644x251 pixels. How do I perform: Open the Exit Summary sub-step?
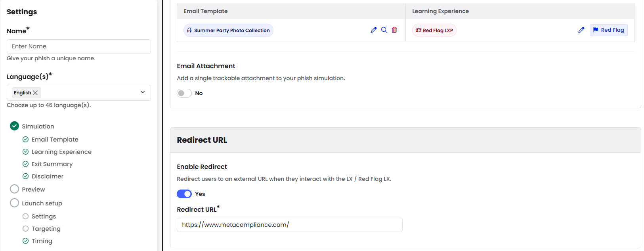[52, 164]
